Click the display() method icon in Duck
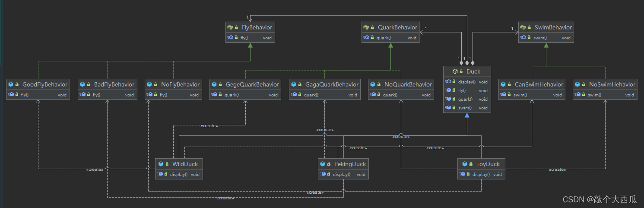This screenshot has height=208, width=644. 448,82
